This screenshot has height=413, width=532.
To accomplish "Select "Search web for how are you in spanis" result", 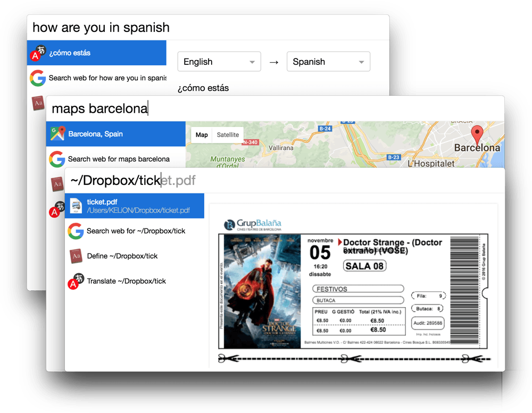I will 107,78.
